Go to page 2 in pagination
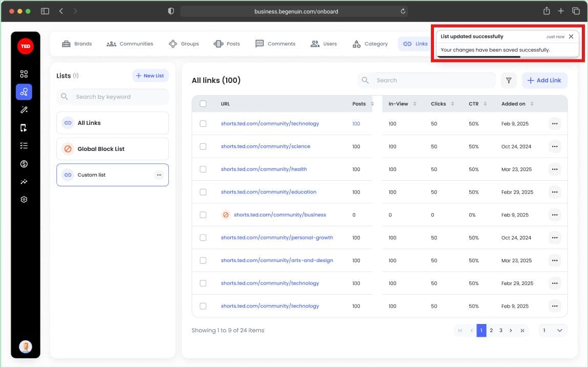The width and height of the screenshot is (588, 368). coord(491,331)
